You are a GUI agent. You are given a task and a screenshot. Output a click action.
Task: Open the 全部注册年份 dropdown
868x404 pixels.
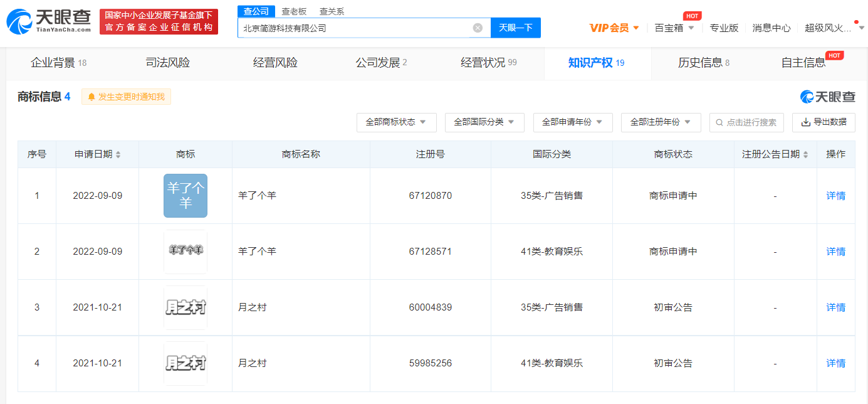pos(661,122)
